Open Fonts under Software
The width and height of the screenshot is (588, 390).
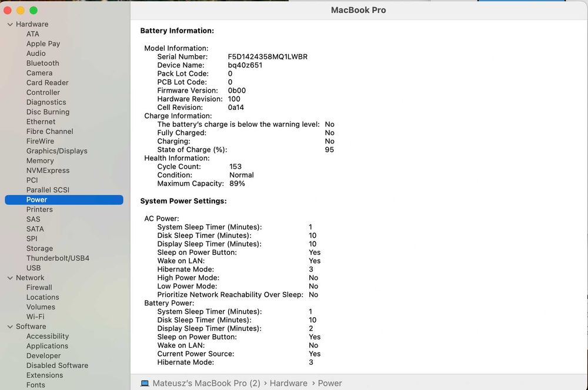36,385
